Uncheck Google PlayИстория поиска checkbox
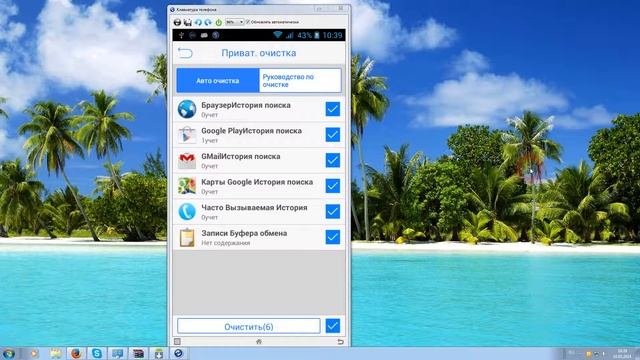The height and width of the screenshot is (360, 640). 333,135
